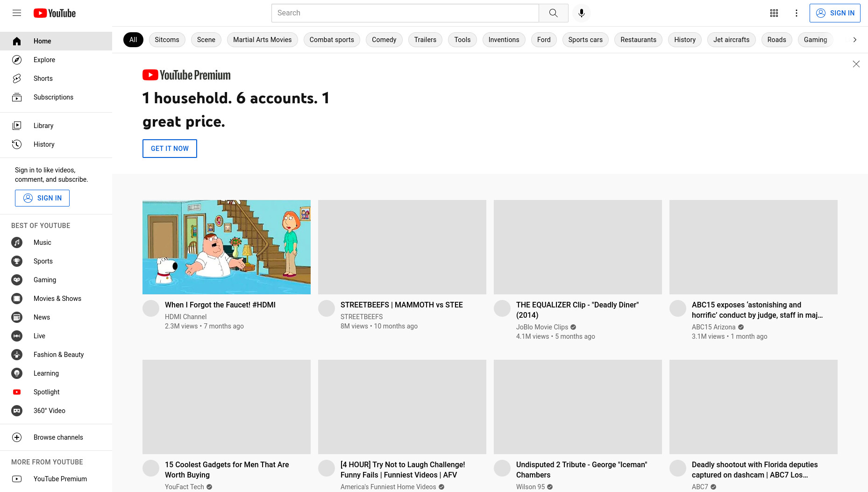Select the Roads chip

click(x=776, y=40)
